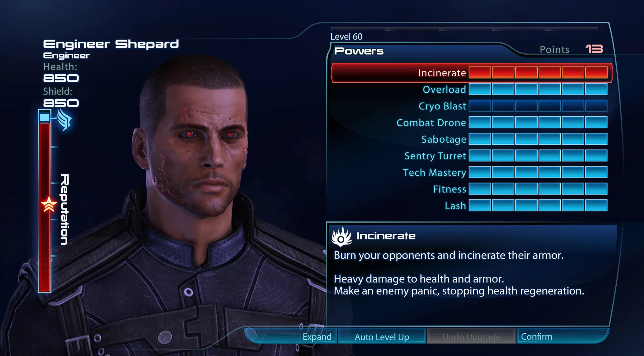Click the Incinerate flame icon in description panel
Image resolution: width=644 pixels, height=356 pixels.
(x=341, y=237)
